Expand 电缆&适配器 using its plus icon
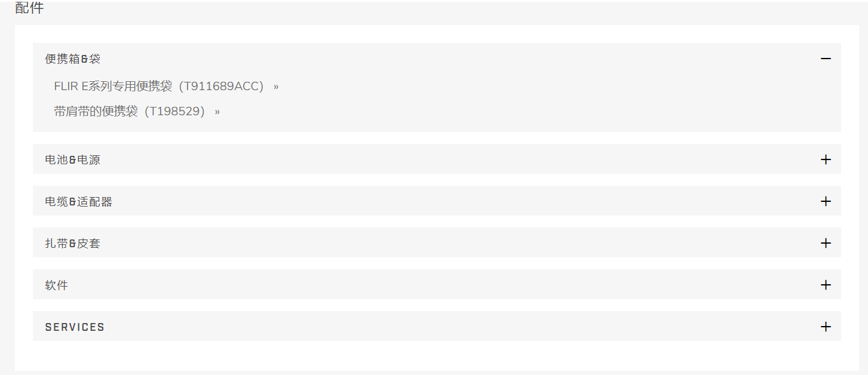Viewport: 868px width, 375px height. point(826,201)
